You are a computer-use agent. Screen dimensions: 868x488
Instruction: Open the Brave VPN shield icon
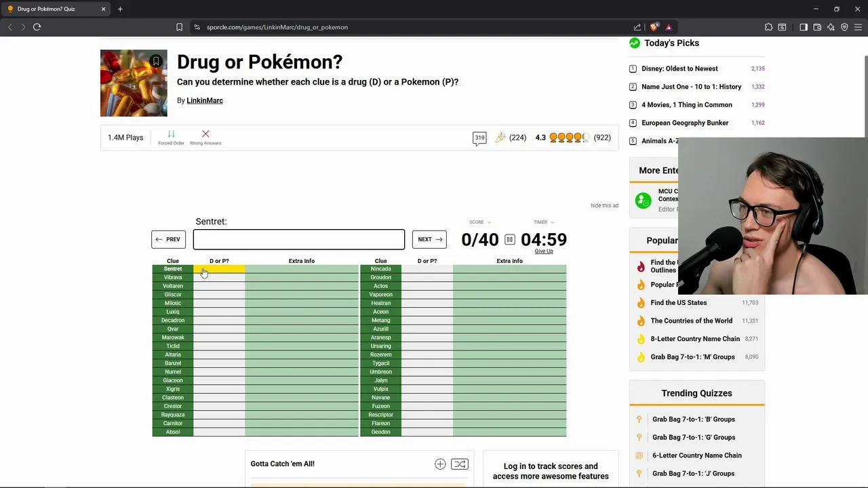pos(844,27)
